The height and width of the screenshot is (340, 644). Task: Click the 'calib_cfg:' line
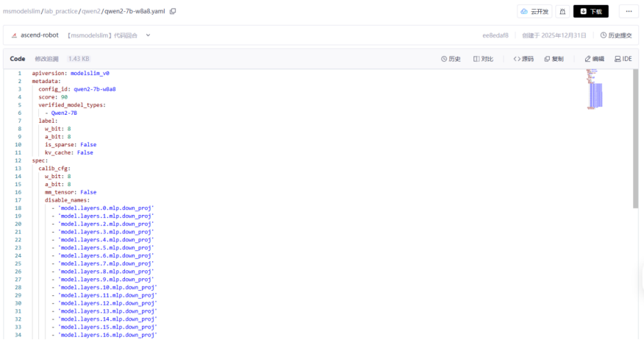[54, 169]
